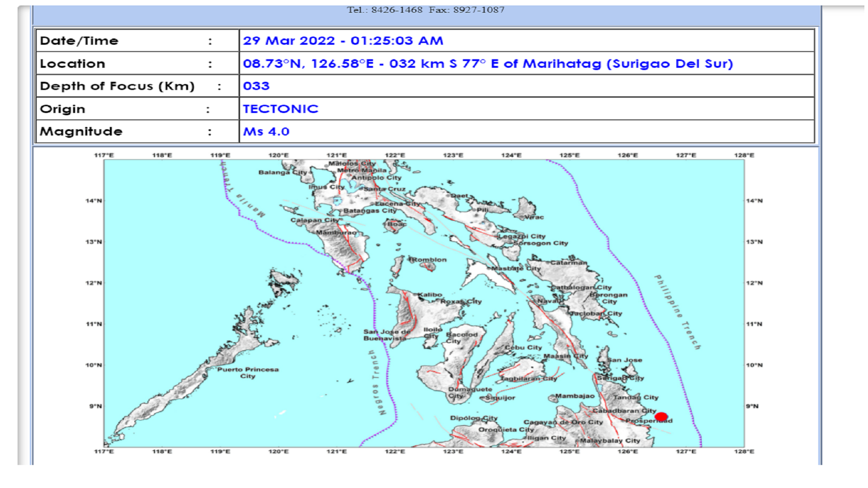868x488 pixels.
Task: Click Tacloban City label on map
Action: point(596,313)
